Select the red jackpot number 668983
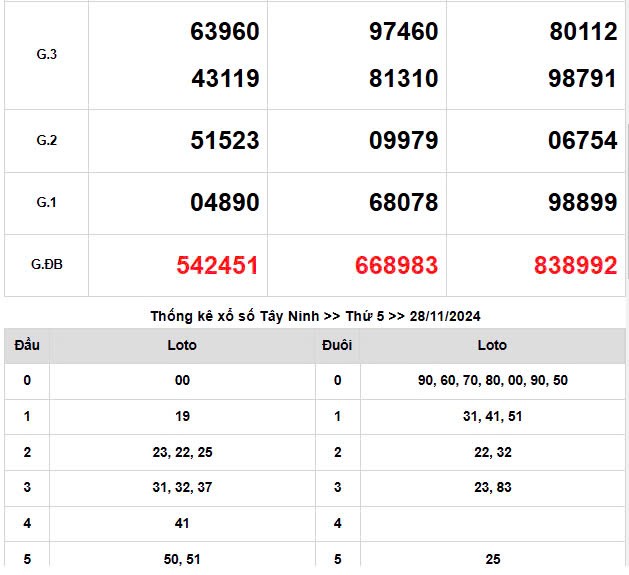 click(x=396, y=265)
